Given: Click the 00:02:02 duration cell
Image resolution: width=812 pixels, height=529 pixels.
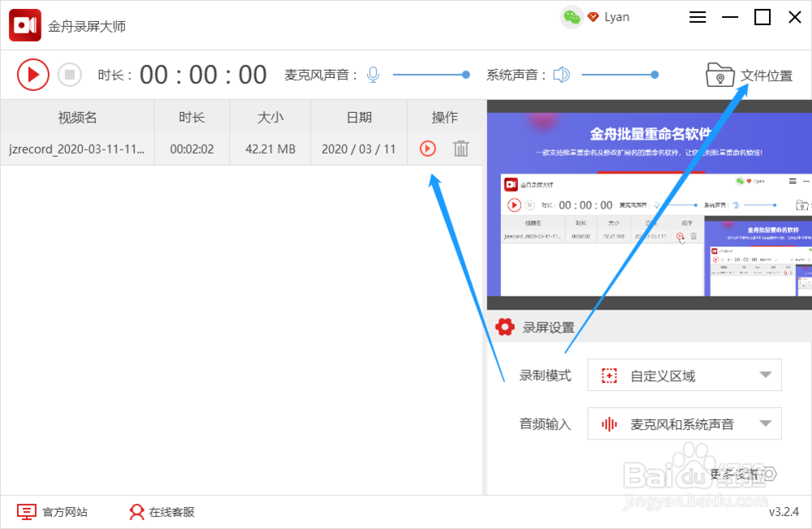Looking at the screenshot, I should tap(192, 150).
